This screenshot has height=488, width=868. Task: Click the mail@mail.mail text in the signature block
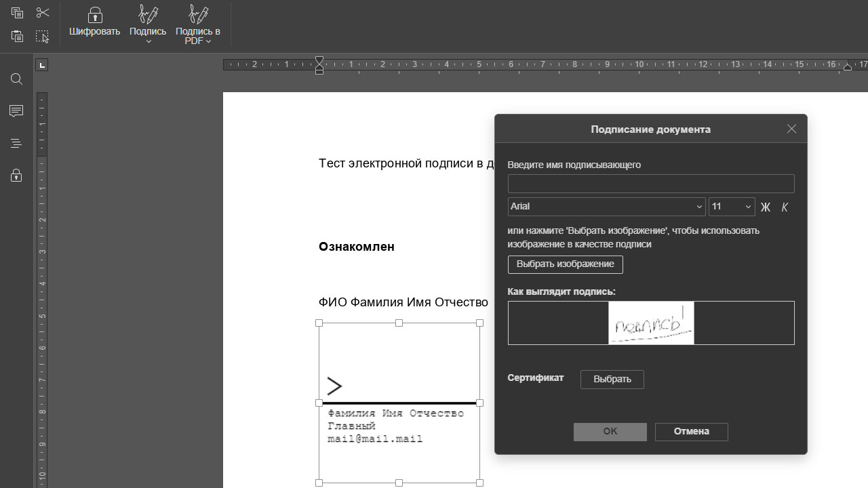(375, 439)
